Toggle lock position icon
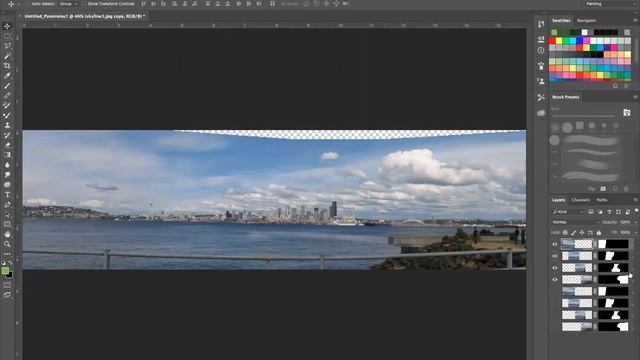 (582, 233)
